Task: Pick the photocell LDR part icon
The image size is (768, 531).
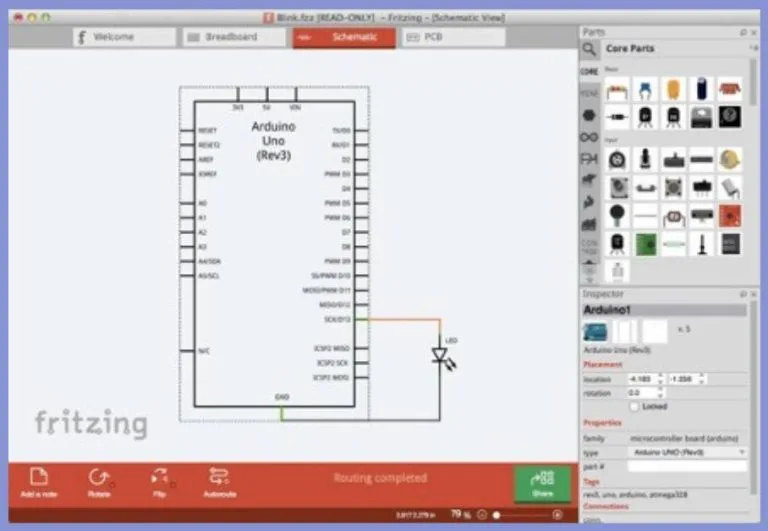Action: [x=673, y=216]
